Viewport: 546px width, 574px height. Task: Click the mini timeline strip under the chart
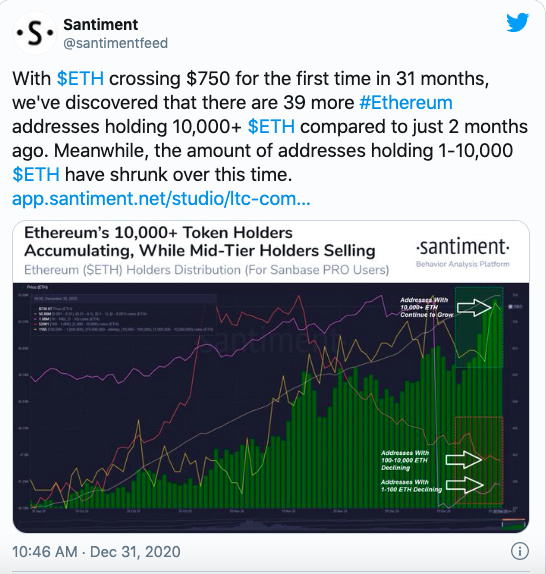coord(271,524)
